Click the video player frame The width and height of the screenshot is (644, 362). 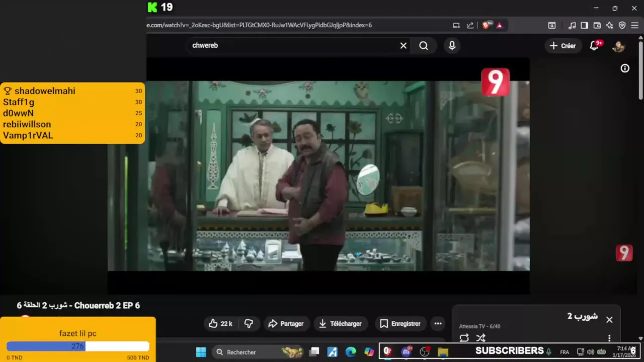(318, 176)
